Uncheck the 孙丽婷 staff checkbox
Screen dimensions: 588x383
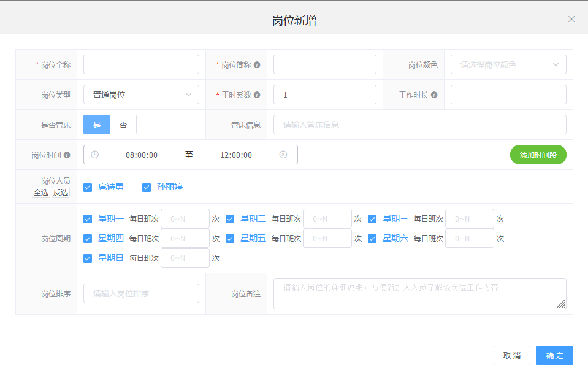[x=147, y=187]
